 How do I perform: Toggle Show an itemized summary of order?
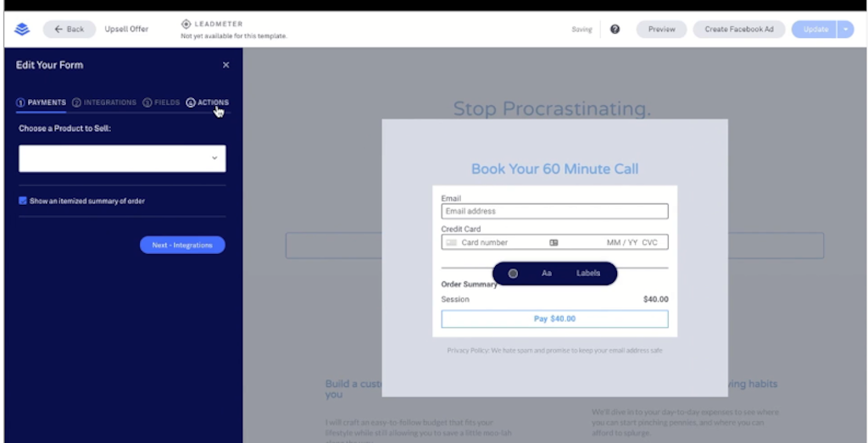pos(23,201)
